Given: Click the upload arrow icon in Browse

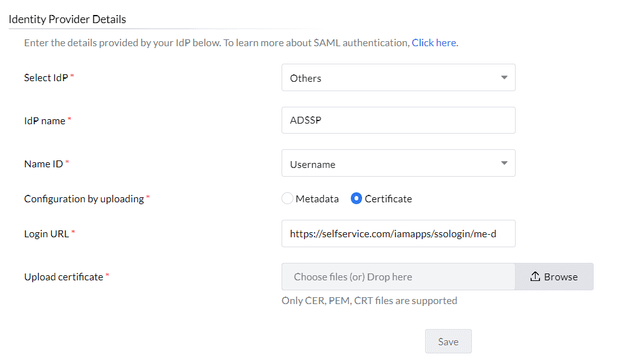Looking at the screenshot, I should click(x=535, y=277).
